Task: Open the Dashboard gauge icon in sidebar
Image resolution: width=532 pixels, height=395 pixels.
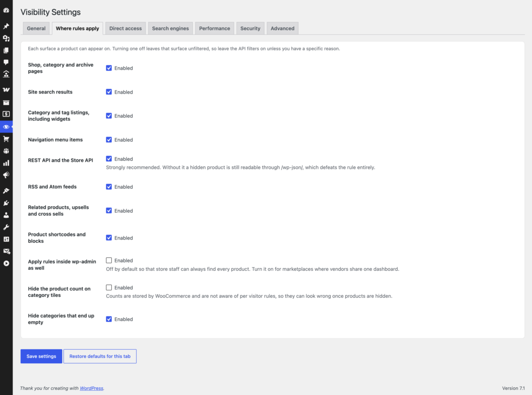Action: (x=6, y=10)
